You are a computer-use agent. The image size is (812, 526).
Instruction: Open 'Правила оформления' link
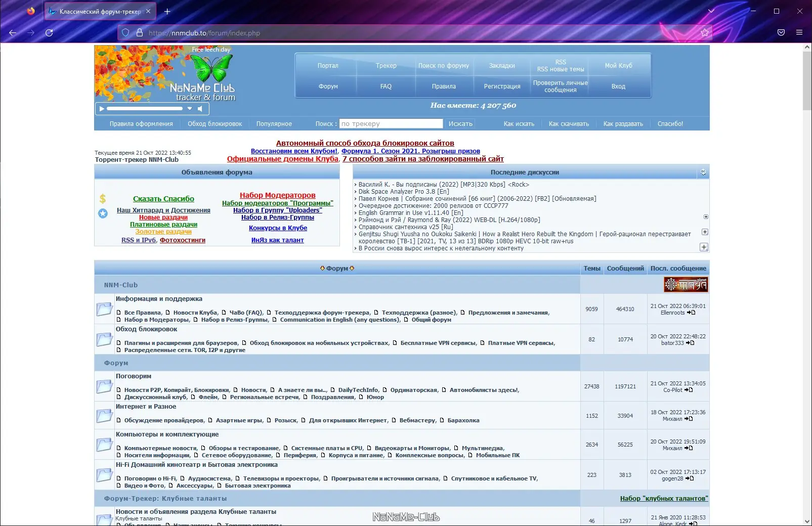pos(141,124)
